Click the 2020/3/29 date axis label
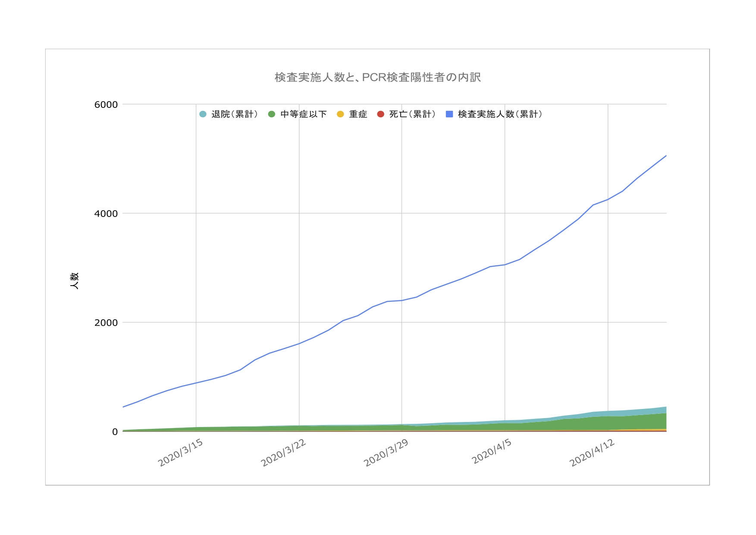The image size is (756, 535). 386,453
